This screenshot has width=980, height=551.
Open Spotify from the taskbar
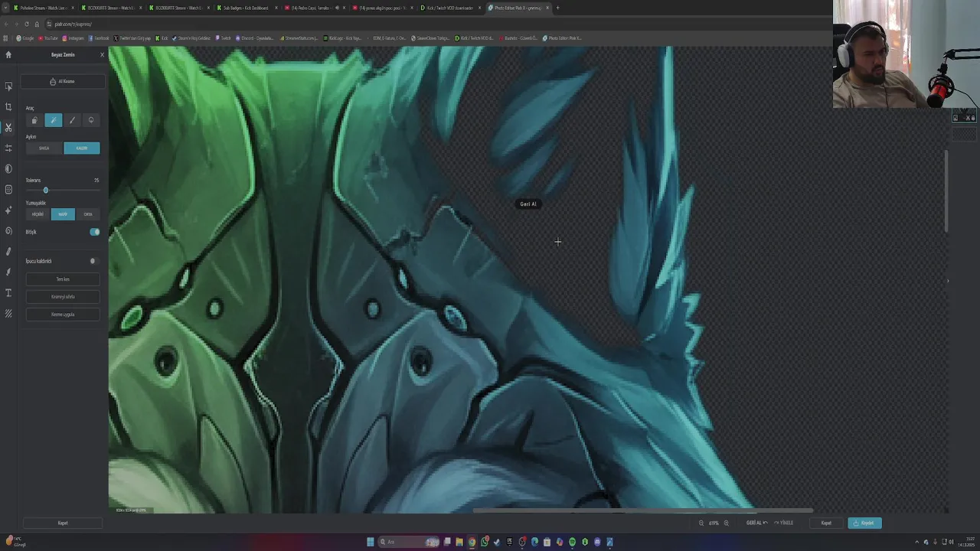pyautogui.click(x=572, y=542)
